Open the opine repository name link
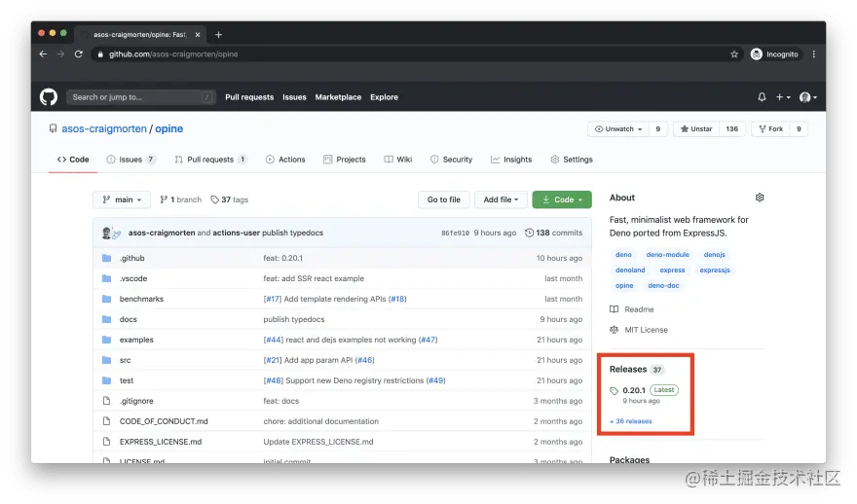Screen dimensions: 857x504 click(168, 128)
